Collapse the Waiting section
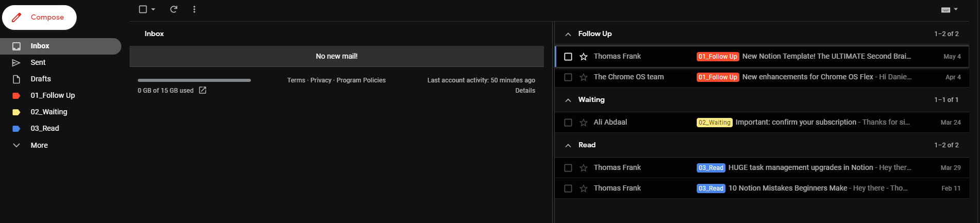Viewport: 980px width, 223px height. click(x=568, y=100)
